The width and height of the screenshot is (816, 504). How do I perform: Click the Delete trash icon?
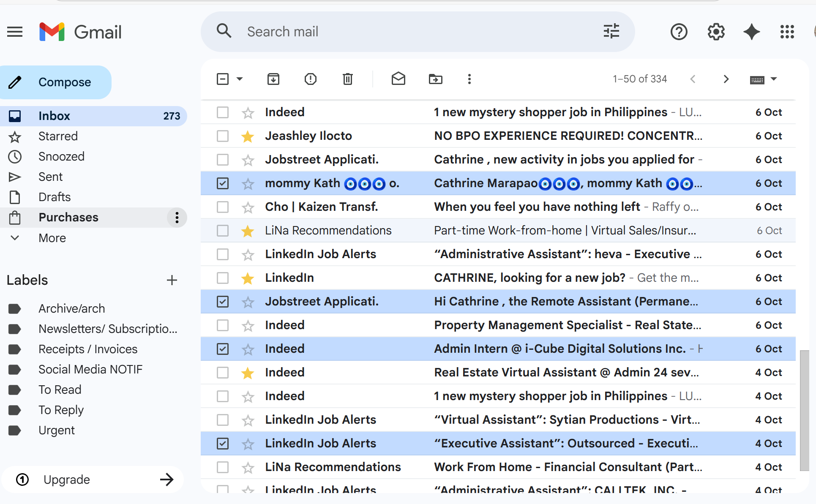(347, 79)
